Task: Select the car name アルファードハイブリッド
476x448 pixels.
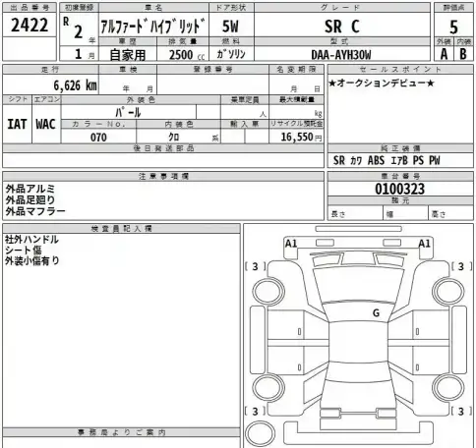Action: [x=153, y=27]
